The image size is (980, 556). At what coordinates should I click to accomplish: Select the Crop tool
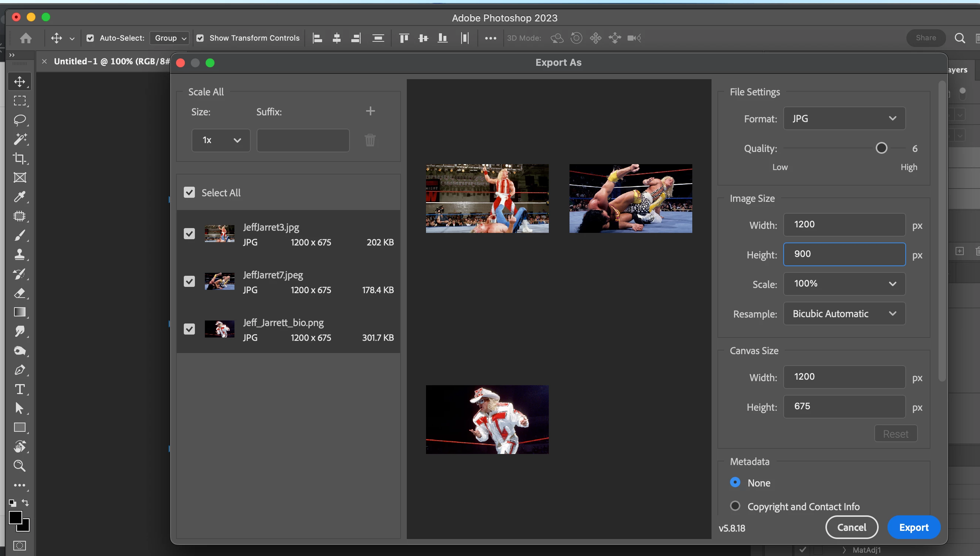point(20,158)
